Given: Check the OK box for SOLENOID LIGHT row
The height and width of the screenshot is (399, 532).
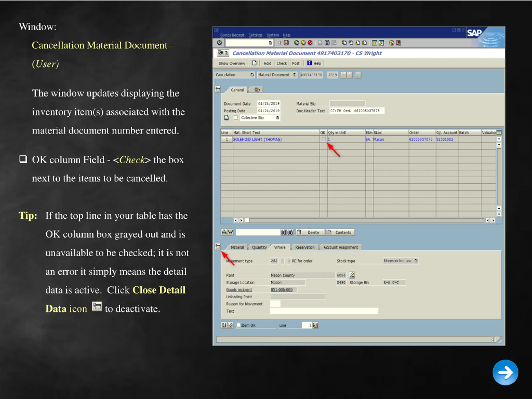Looking at the screenshot, I should pos(324,139).
